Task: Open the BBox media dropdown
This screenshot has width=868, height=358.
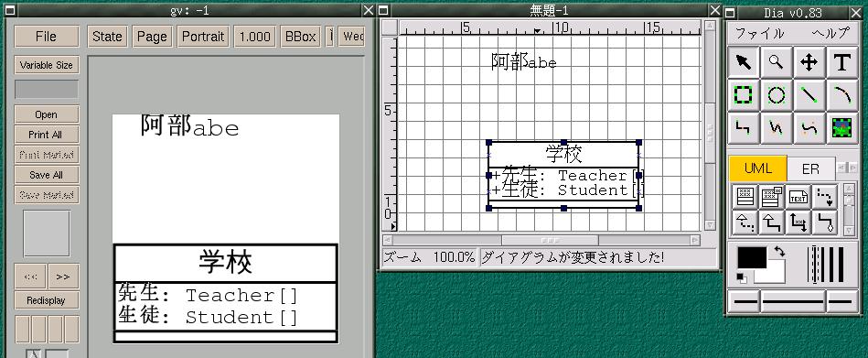Action: tap(301, 37)
